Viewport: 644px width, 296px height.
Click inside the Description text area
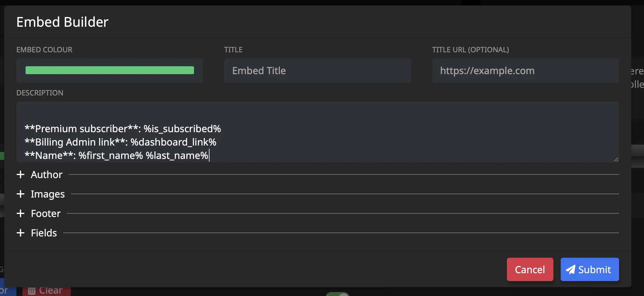[x=317, y=132]
